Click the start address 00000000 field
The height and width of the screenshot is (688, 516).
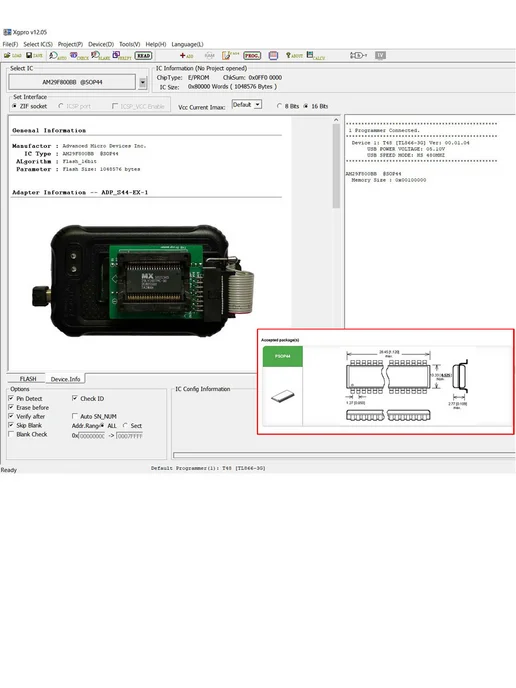(x=92, y=436)
